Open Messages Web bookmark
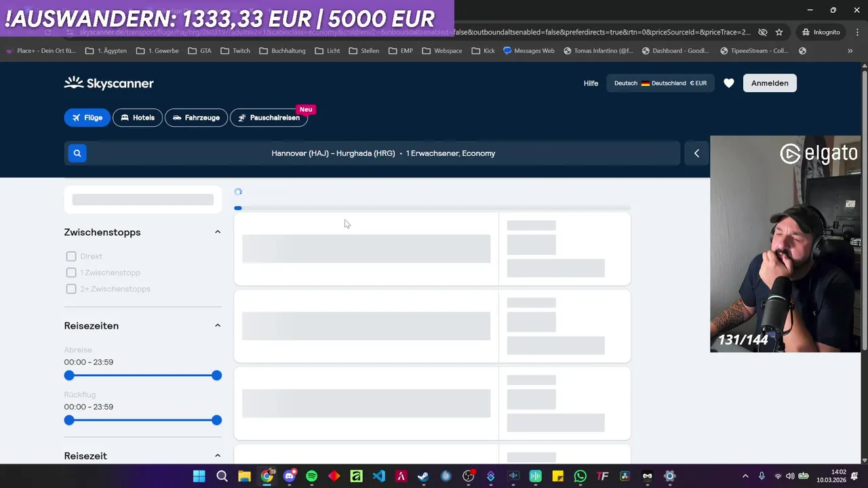The width and height of the screenshot is (868, 488). 528,51
